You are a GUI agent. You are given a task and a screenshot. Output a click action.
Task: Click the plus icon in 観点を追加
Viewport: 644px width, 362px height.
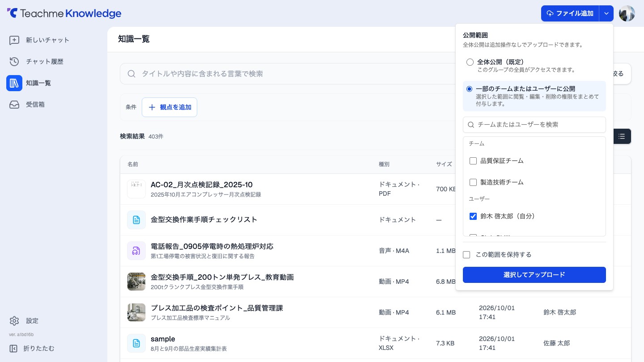[152, 107]
